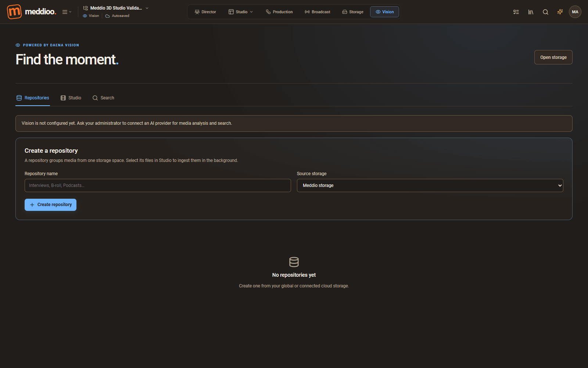The image size is (588, 368).
Task: Click the 'A repository groups media' description text
Action: (x=131, y=160)
